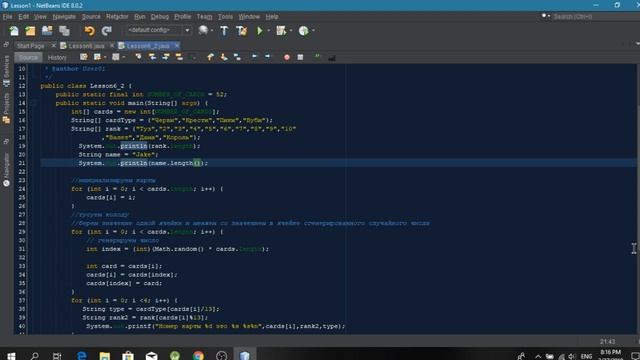Click the Find Previous Occurrence icon
Image resolution: width=640 pixels, height=360 pixels.
[152, 57]
